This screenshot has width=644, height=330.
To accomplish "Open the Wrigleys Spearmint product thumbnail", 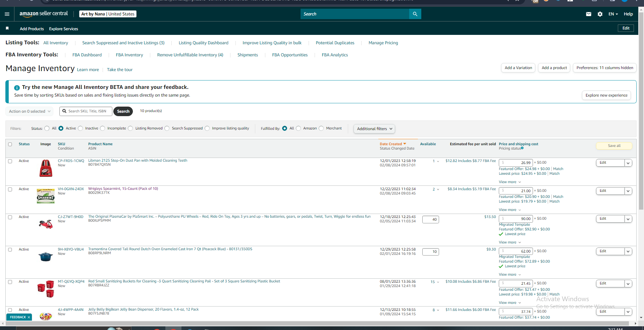I will click(x=46, y=196).
